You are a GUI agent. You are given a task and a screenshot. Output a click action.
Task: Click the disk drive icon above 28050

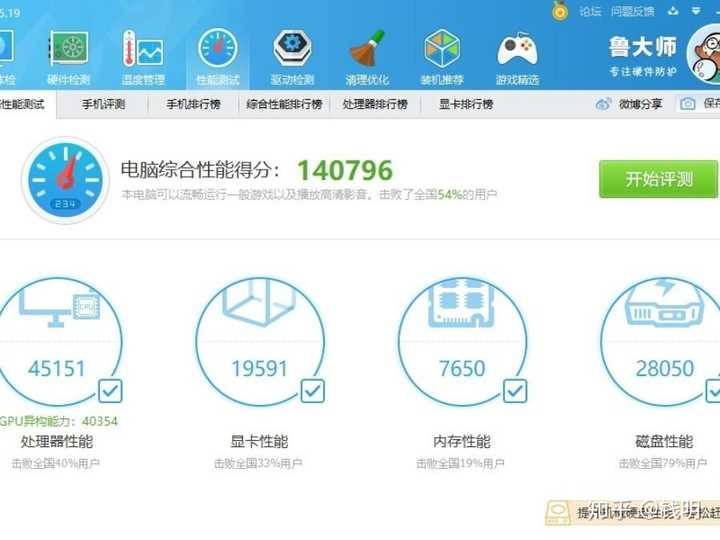(664, 302)
